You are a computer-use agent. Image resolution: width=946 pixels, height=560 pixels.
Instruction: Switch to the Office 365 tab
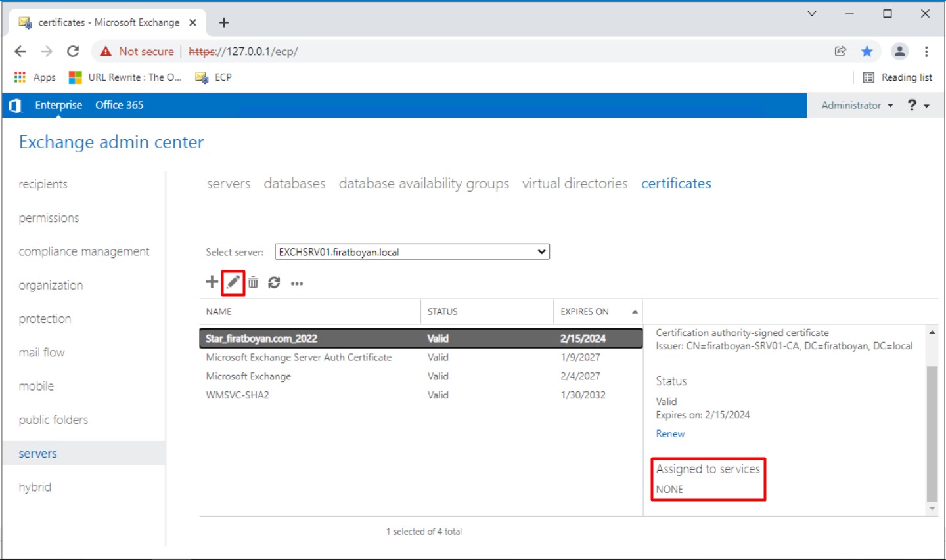(x=119, y=105)
